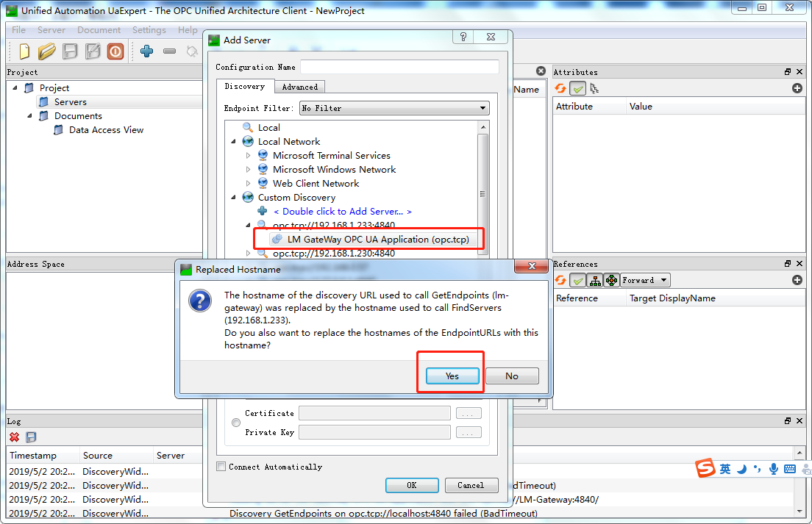Select the Servers node in Project tree
This screenshot has width=812, height=524.
71,102
